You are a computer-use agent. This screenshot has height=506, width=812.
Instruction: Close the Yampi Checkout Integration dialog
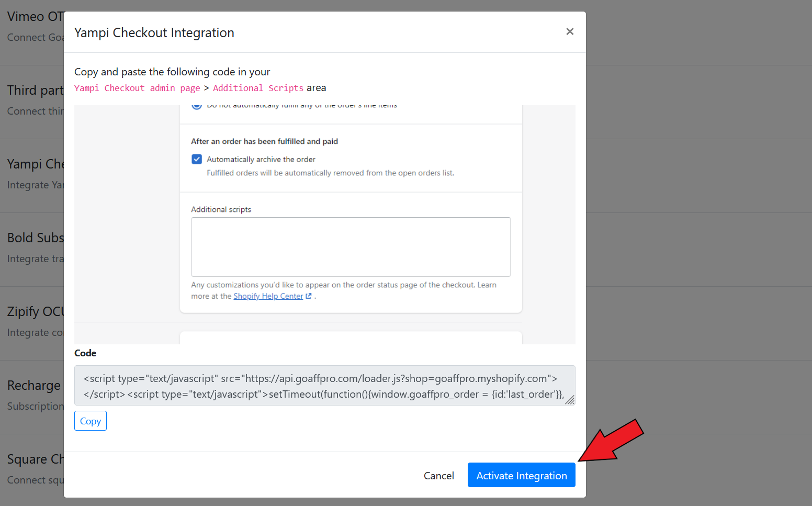pyautogui.click(x=570, y=32)
